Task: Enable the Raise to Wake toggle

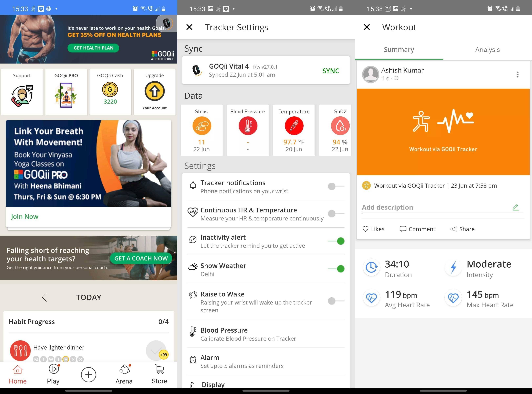Action: pos(336,301)
